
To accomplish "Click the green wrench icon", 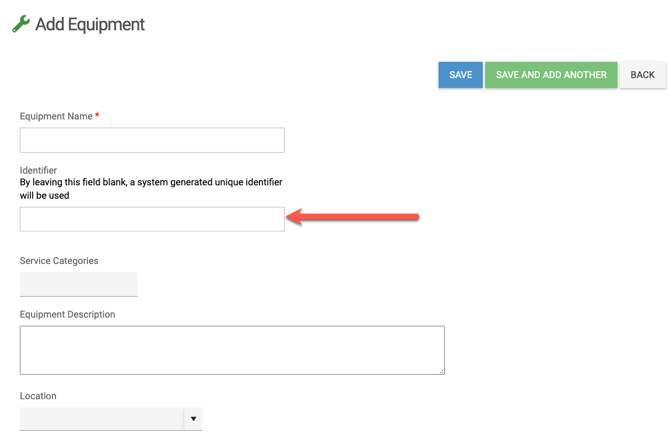I will click(20, 24).
